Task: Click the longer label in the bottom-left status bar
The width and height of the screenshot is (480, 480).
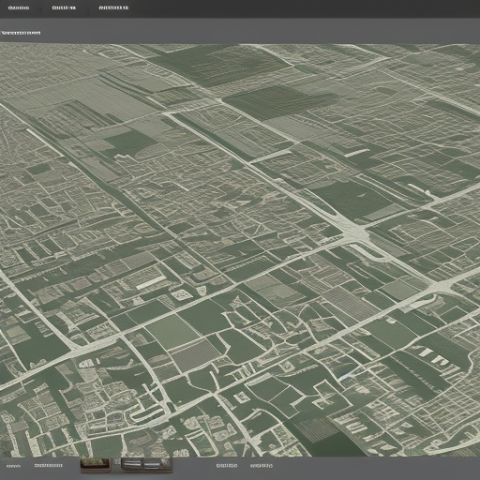Action: [x=48, y=465]
